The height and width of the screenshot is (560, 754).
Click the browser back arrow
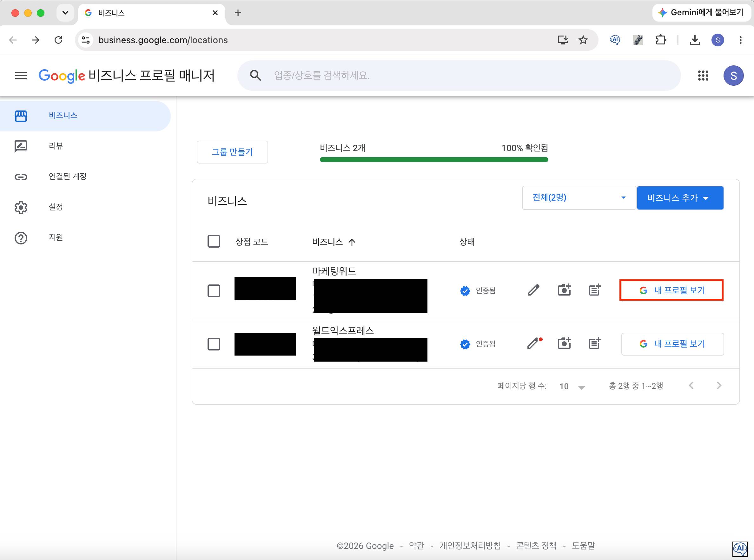(x=13, y=40)
